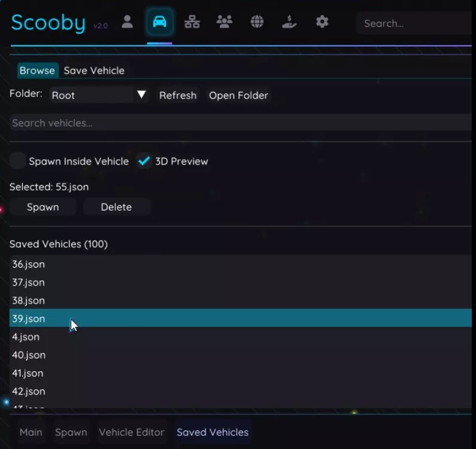Enable Spawn Inside Vehicle checkbox
Screen dimensions: 476x449
17,161
